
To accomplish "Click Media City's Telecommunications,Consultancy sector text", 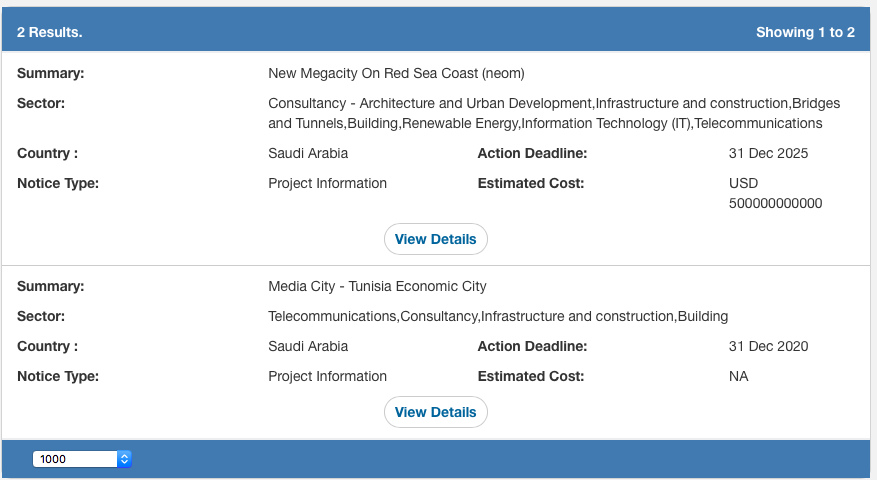I will pos(498,316).
